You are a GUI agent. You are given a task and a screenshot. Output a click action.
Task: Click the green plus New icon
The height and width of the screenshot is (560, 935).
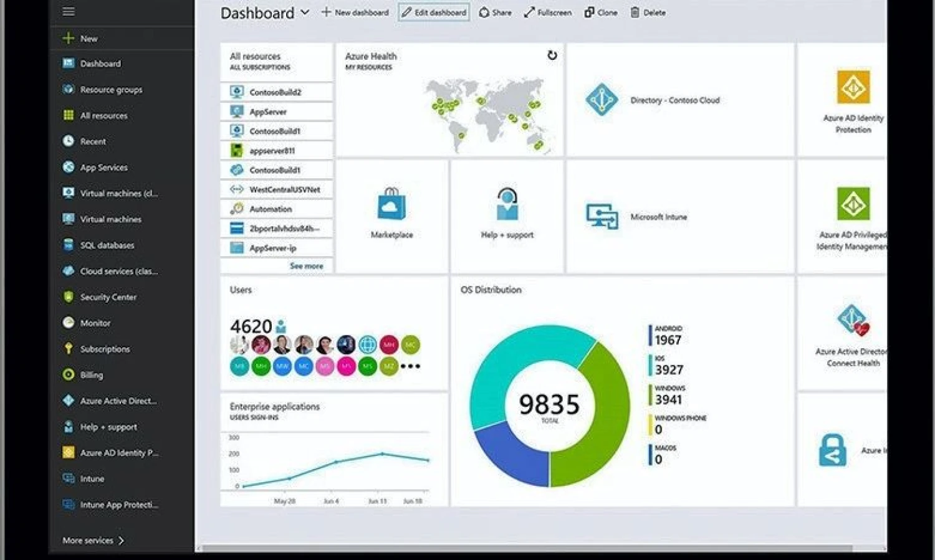click(69, 39)
